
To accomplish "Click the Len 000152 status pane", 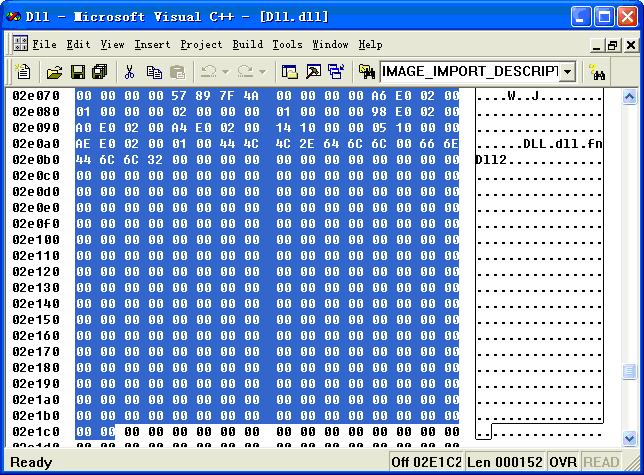I will (505, 462).
